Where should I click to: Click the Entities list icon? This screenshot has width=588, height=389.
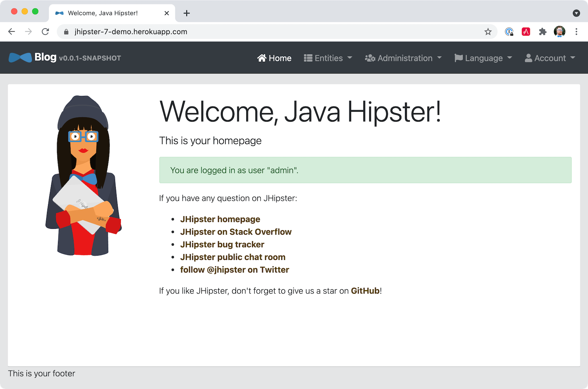pos(308,58)
